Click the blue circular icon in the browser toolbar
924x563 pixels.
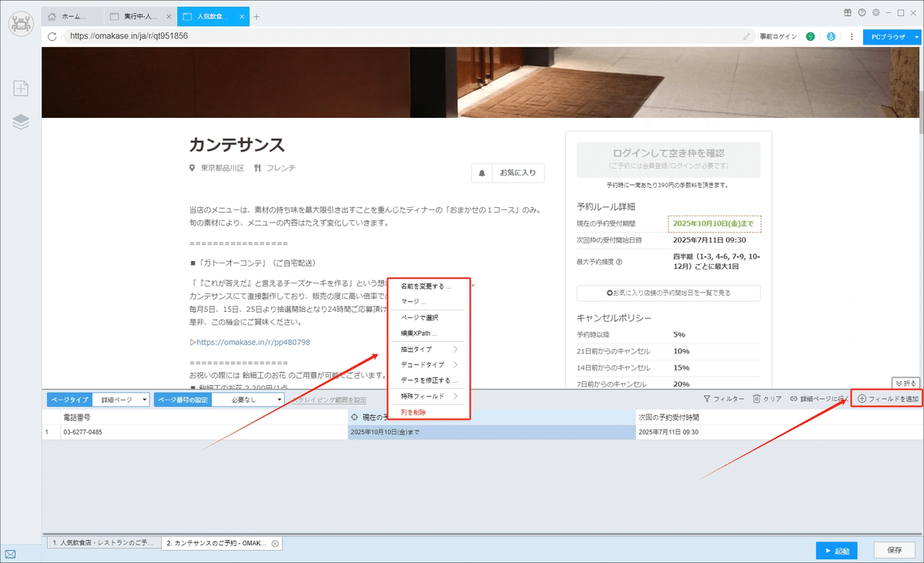(832, 36)
